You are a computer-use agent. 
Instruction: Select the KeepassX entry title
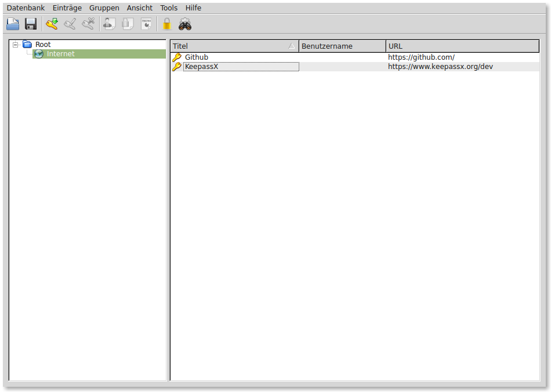pyautogui.click(x=201, y=66)
